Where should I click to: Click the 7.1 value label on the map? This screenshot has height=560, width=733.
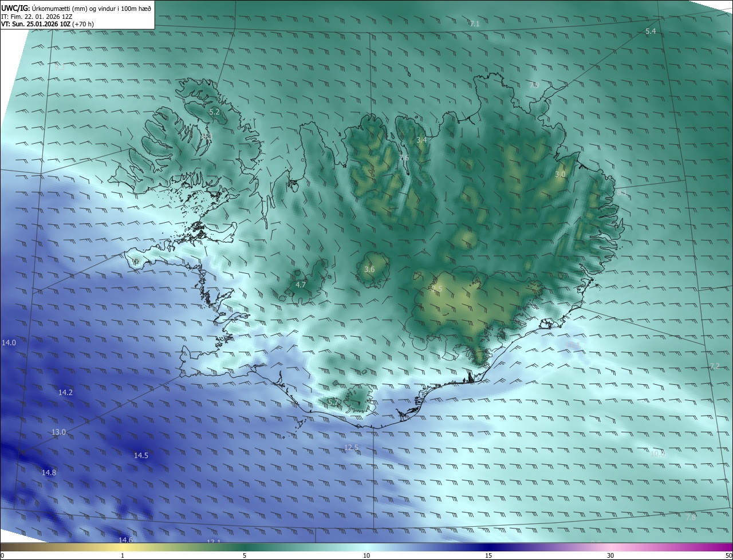tap(474, 24)
